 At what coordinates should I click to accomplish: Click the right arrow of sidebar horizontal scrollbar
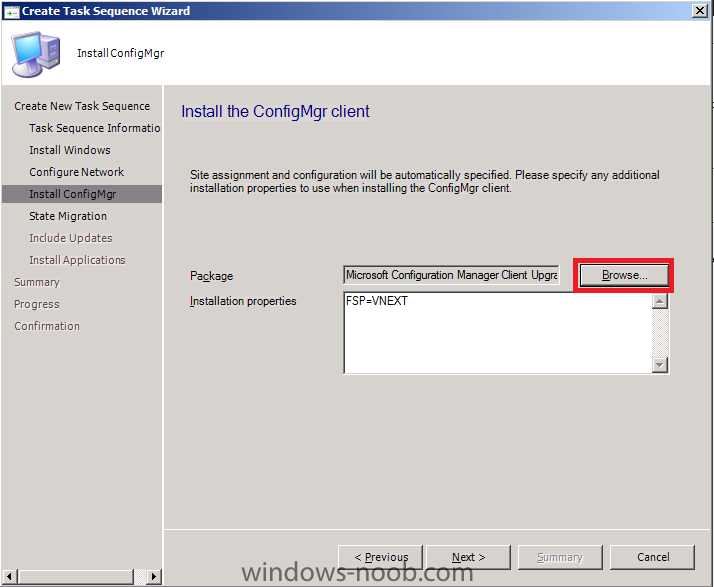154,577
